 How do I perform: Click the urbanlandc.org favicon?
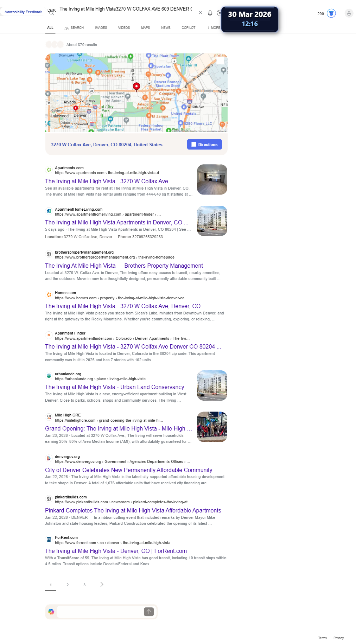49,376
